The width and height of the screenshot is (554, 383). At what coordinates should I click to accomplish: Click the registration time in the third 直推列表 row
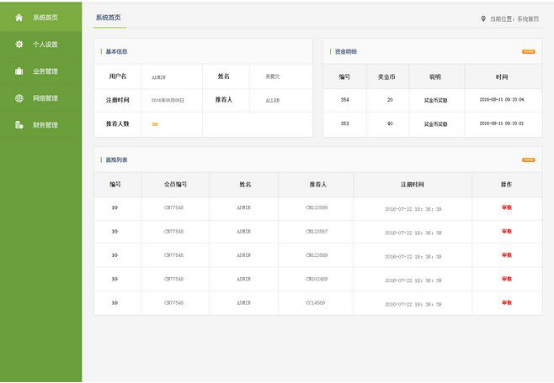pyautogui.click(x=413, y=257)
